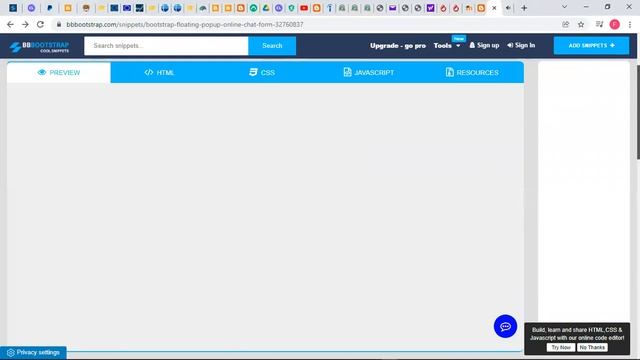Open Privacy settings
Screen dimensions: 640x360
point(33,353)
